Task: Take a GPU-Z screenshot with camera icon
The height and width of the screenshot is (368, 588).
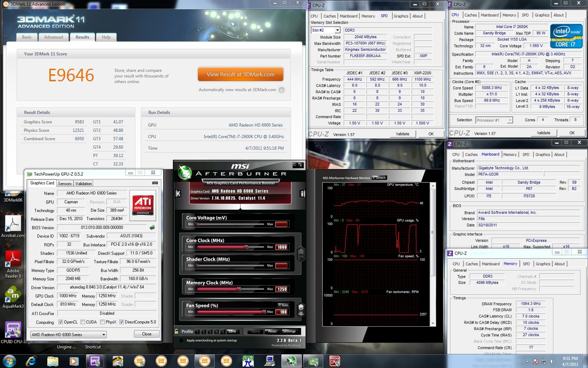Action: coord(155,183)
